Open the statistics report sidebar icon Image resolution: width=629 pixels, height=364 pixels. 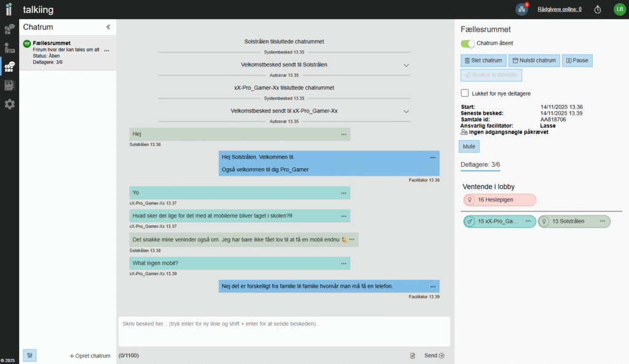(9, 86)
